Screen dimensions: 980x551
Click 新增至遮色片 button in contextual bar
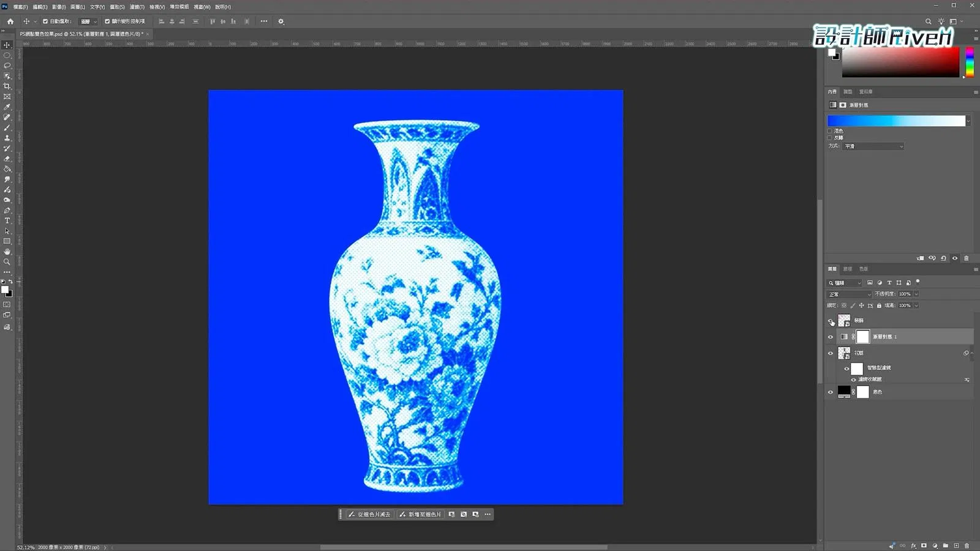(420, 515)
